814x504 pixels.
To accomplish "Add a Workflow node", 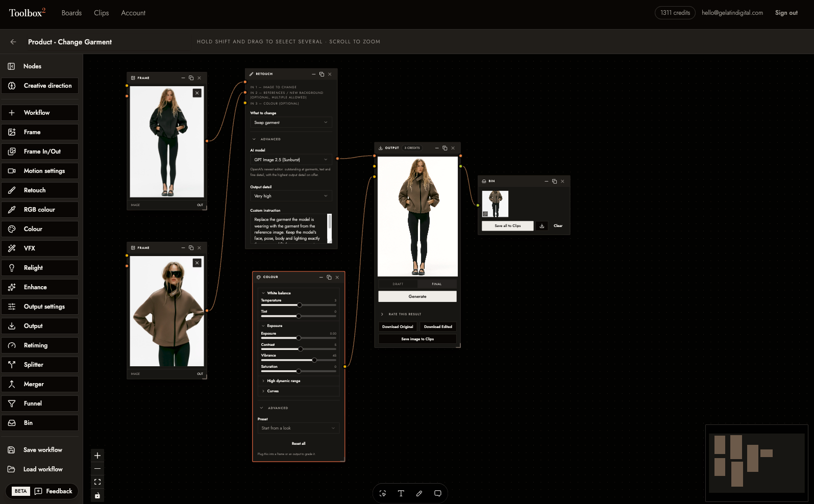I will pyautogui.click(x=40, y=113).
